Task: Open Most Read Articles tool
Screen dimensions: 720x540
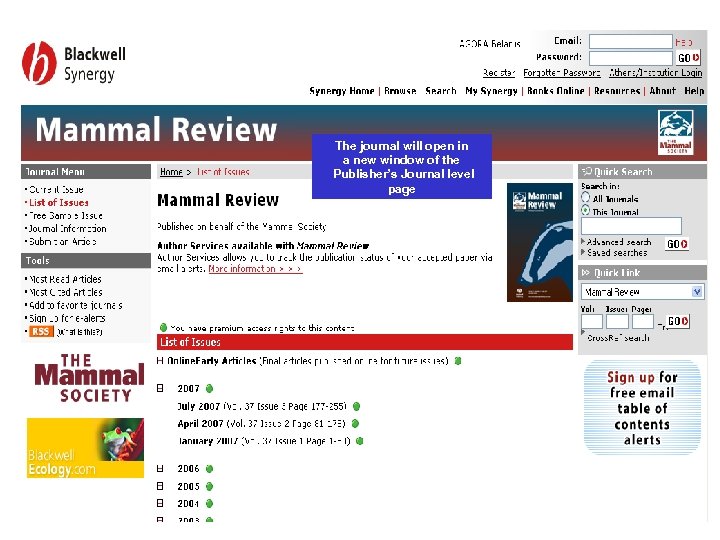Action: point(65,279)
